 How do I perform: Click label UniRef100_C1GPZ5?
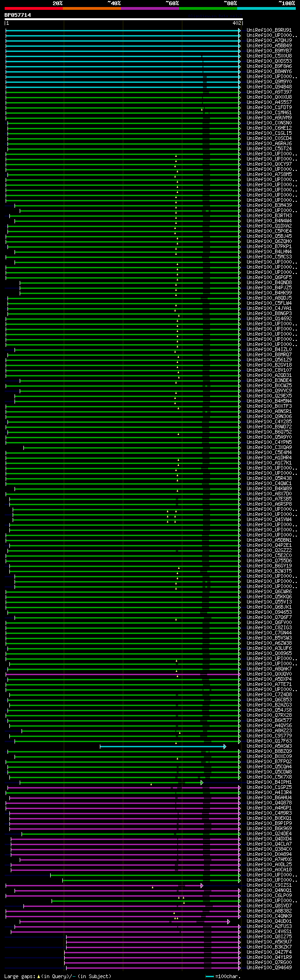[x=270, y=788]
